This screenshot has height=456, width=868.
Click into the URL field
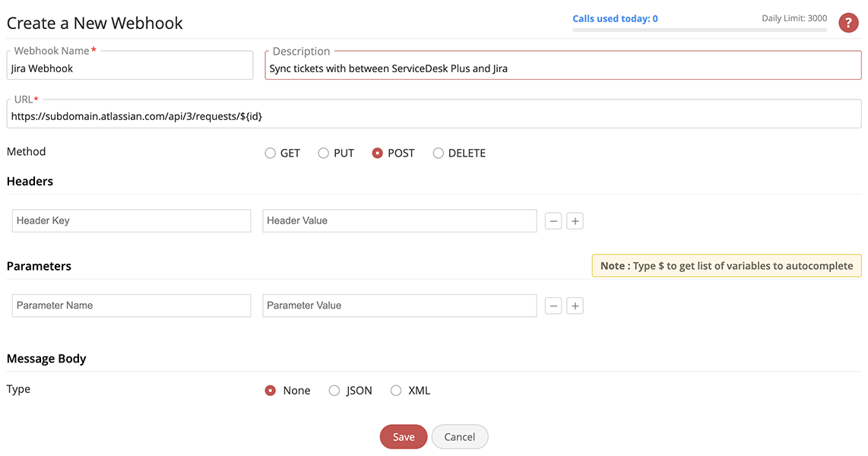pos(434,116)
